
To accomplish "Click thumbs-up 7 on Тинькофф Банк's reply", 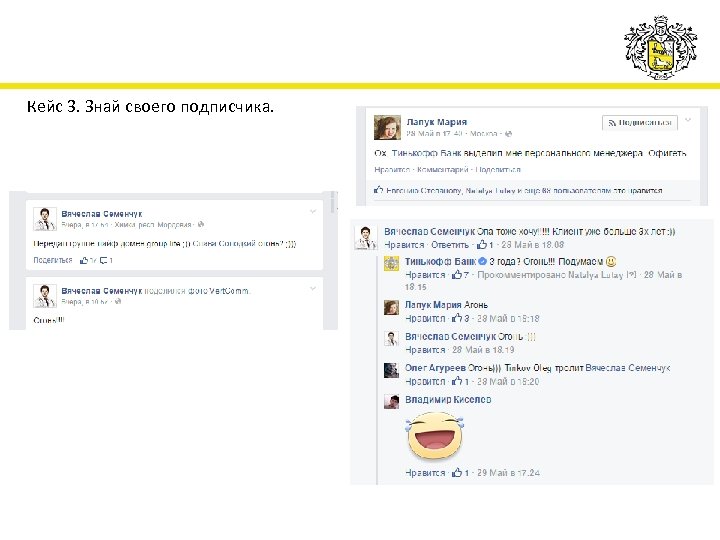I will pyautogui.click(x=461, y=275).
